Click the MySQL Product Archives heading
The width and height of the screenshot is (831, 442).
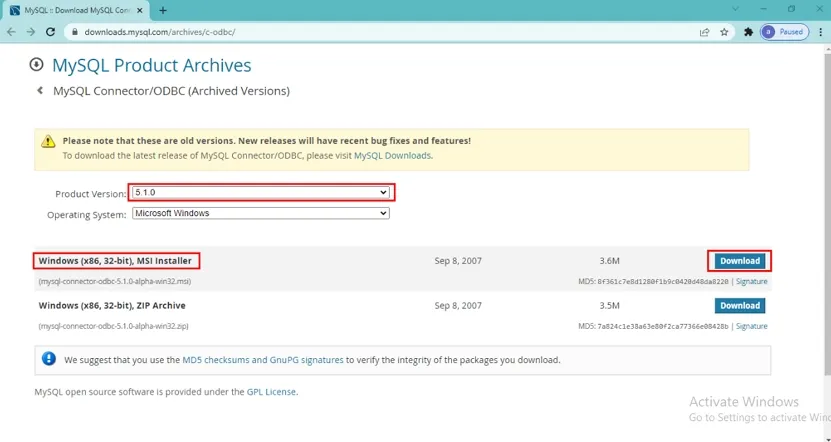(152, 65)
